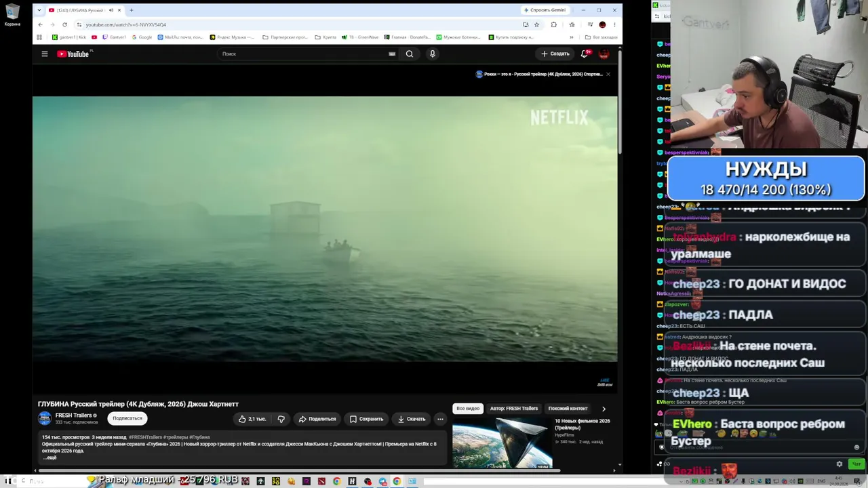Go back in Chrome
This screenshot has height=488, width=868.
[41, 24]
